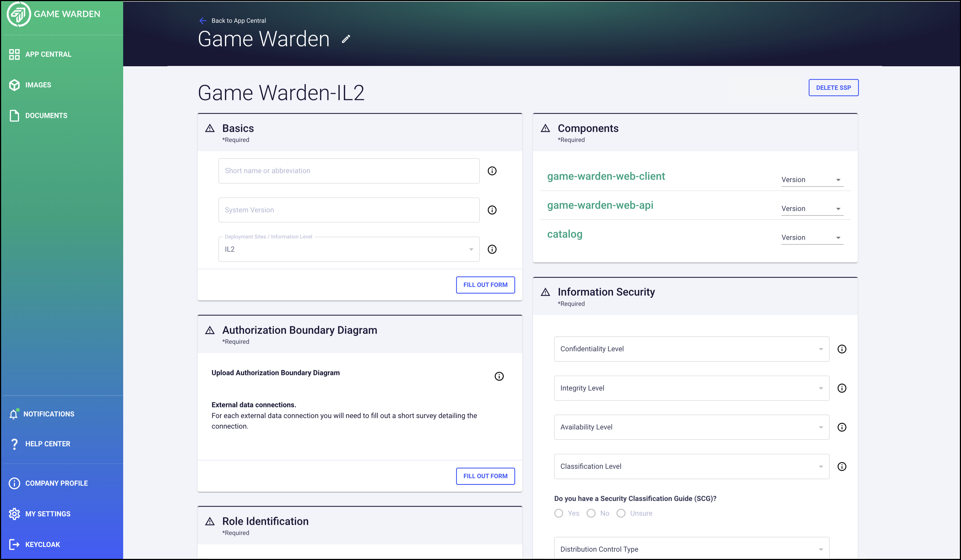Click System Version input field
961x560 pixels.
point(348,210)
